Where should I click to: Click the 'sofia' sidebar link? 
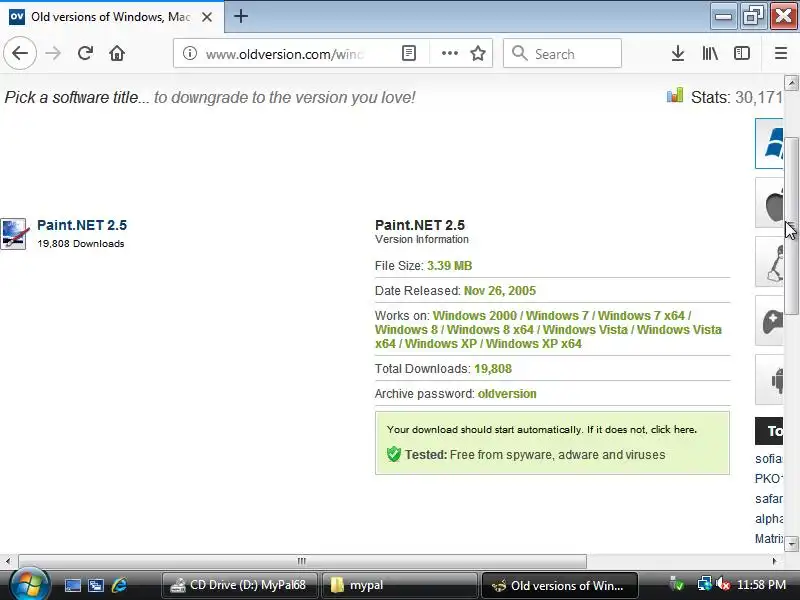(x=768, y=459)
